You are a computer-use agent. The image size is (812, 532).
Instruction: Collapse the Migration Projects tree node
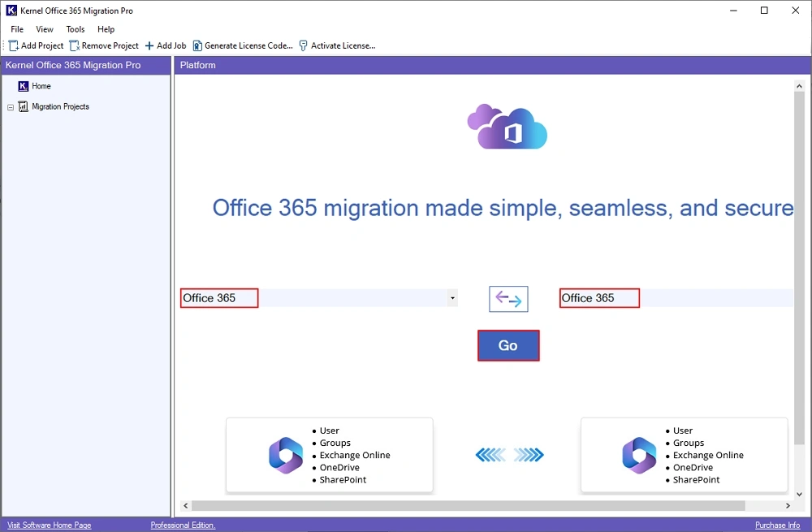click(x=10, y=106)
